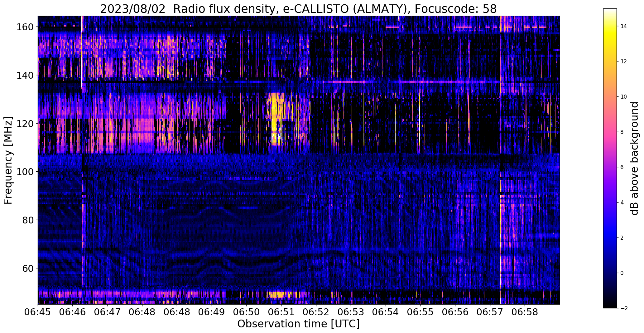644x333 pixels.
Task: Click the 06:57 time tick label
Action: click(490, 312)
